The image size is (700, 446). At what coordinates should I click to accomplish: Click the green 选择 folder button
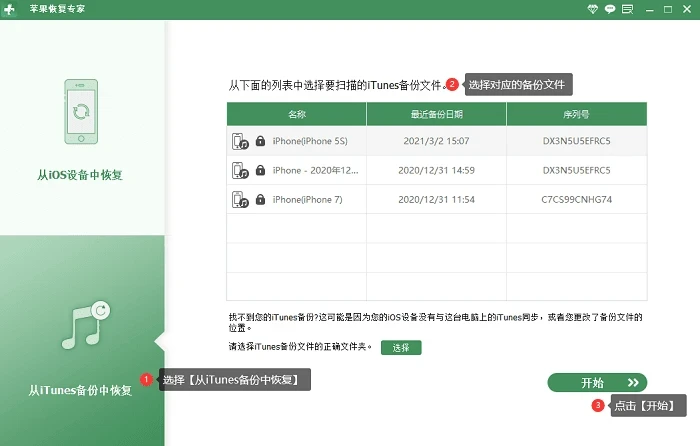click(x=401, y=347)
